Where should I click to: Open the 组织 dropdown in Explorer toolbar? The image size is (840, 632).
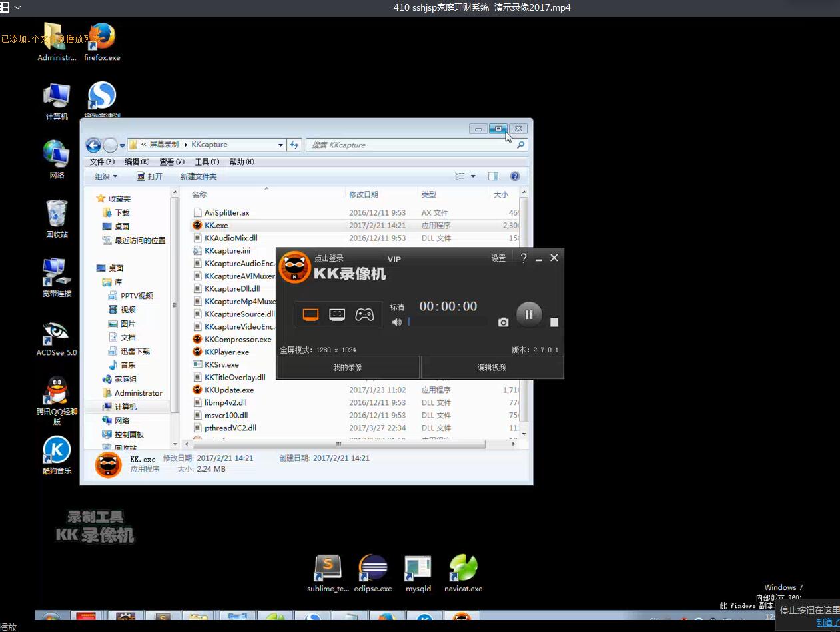[x=106, y=176]
